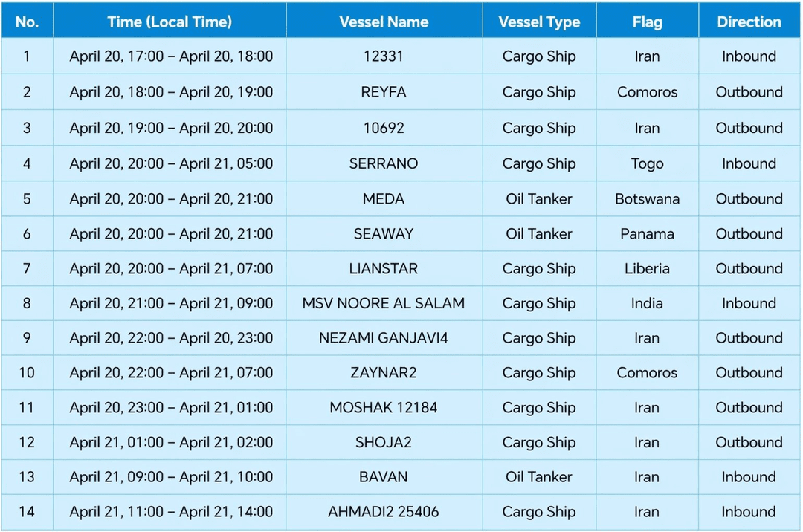Click the NEZAMI GANJAVI4 vessel cell
803x532 pixels.
point(384,338)
